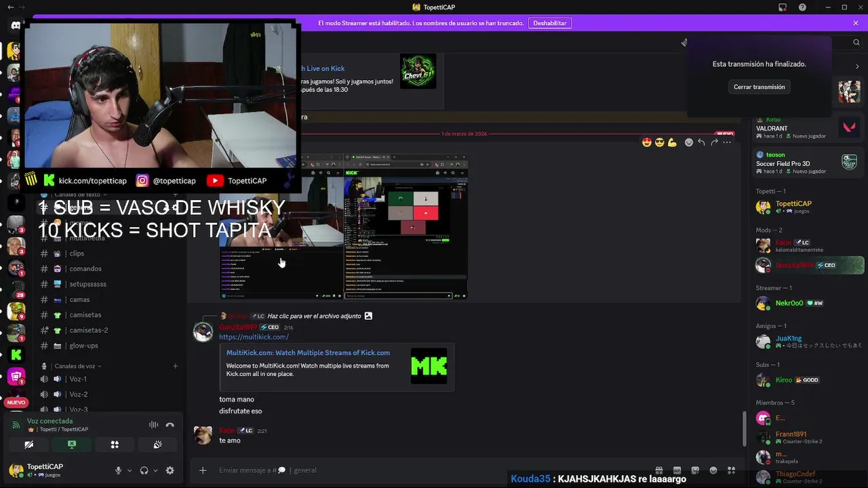Open shared screenshot image attachment
868x488 pixels.
pyautogui.click(x=343, y=227)
